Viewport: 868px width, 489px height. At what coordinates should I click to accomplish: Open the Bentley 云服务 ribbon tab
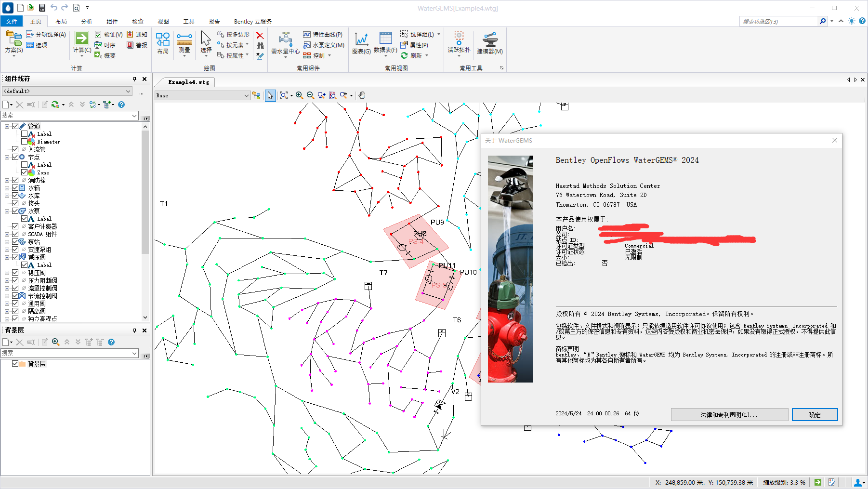[x=253, y=21]
